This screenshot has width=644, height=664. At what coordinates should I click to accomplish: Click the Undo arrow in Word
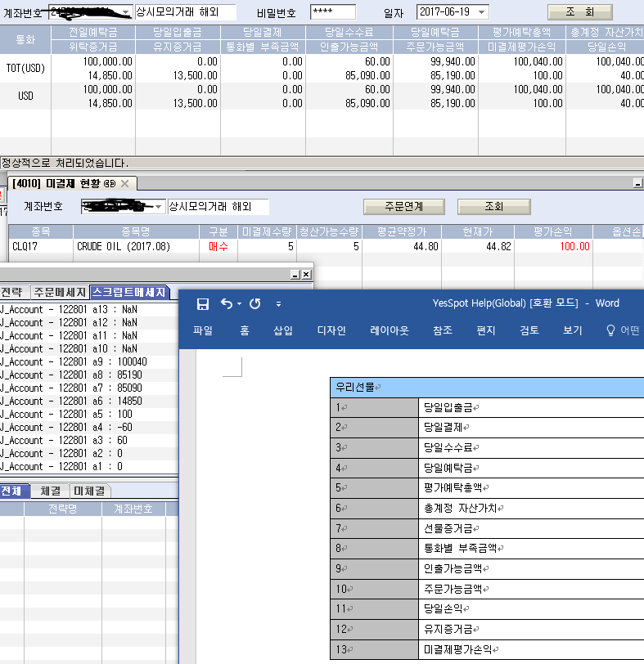[226, 303]
